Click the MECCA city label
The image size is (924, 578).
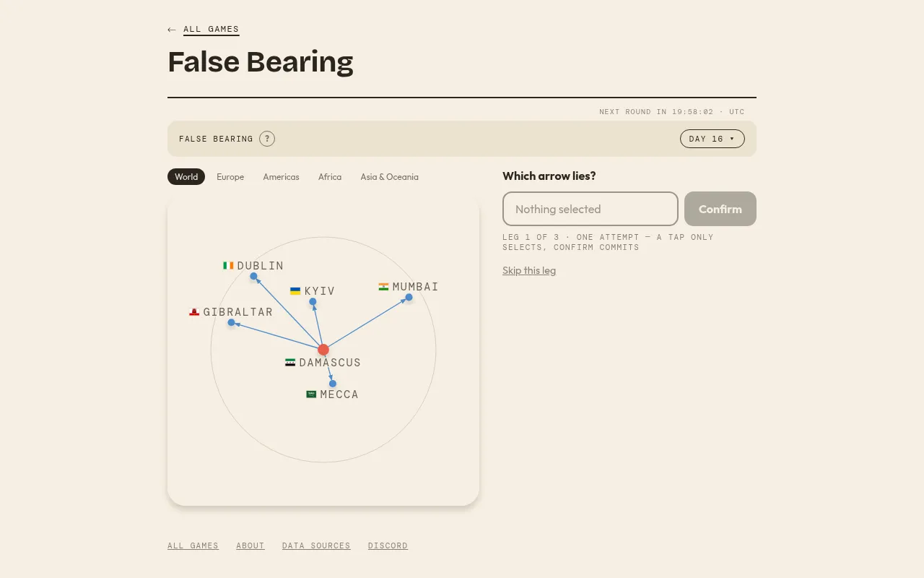pos(339,394)
